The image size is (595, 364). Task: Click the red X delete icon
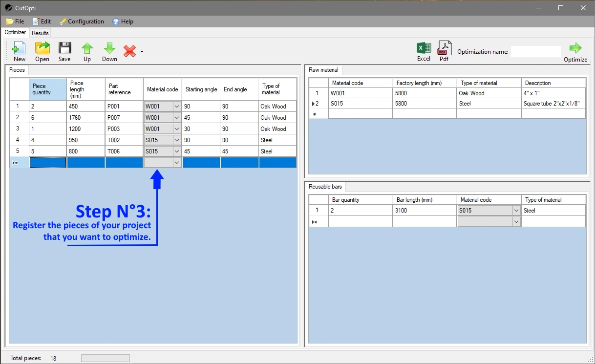point(129,51)
